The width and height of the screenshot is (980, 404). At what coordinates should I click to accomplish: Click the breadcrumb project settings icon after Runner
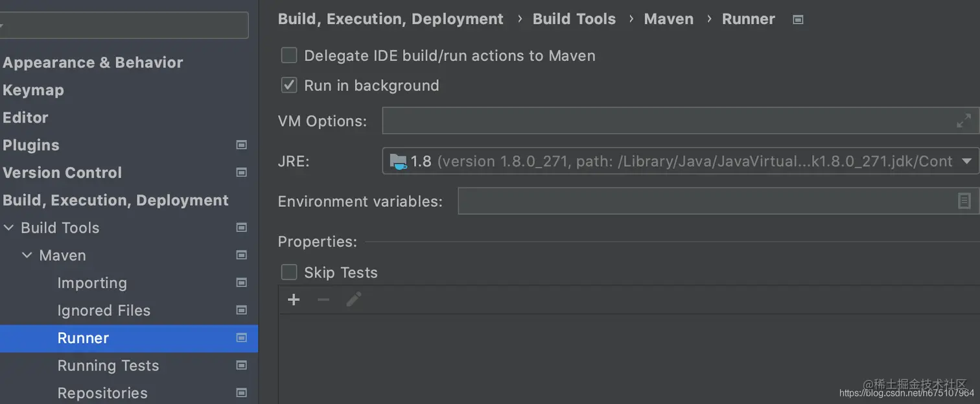click(x=798, y=19)
